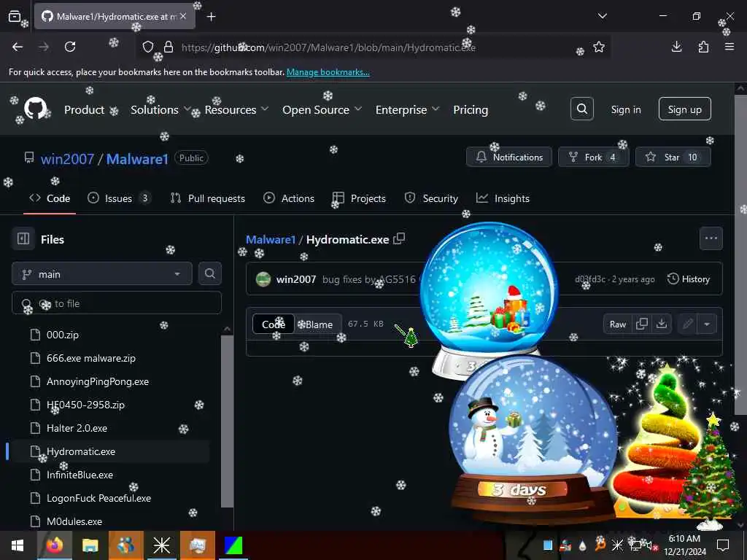
Task: Open File Explorer from the taskbar
Action: click(90, 545)
